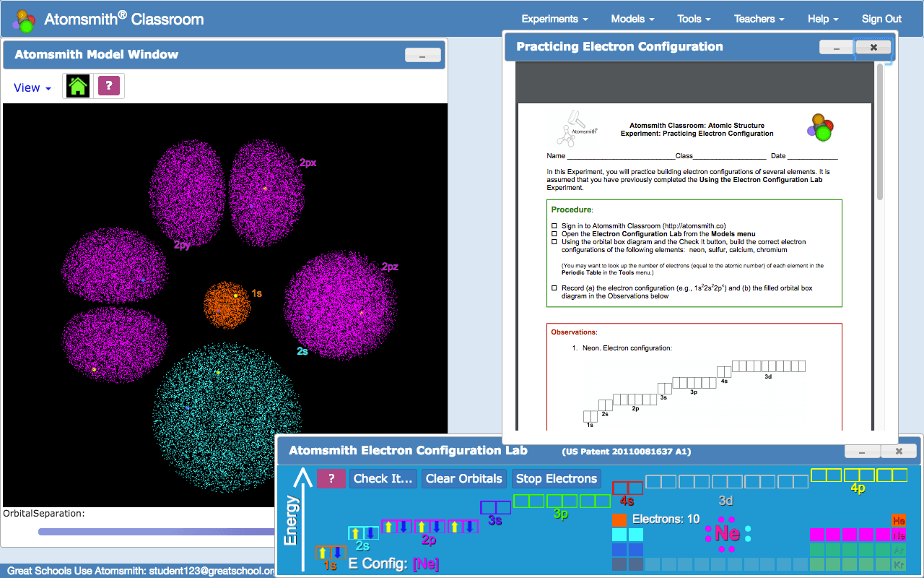
Task: Click Sign Out in the top bar
Action: 881,19
